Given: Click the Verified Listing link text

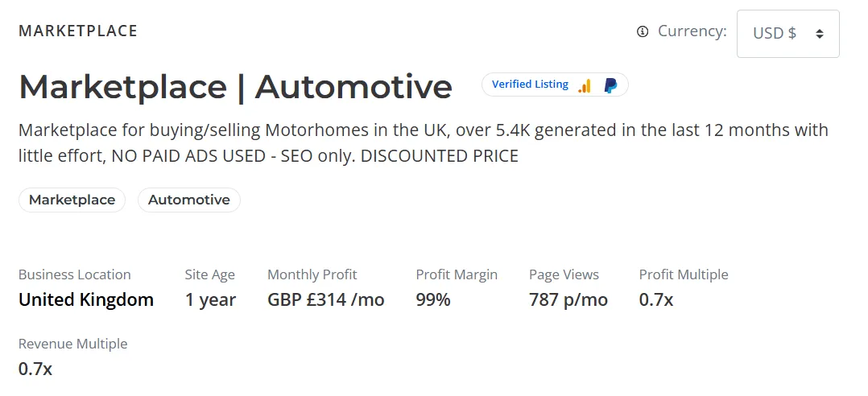Looking at the screenshot, I should (x=530, y=85).
